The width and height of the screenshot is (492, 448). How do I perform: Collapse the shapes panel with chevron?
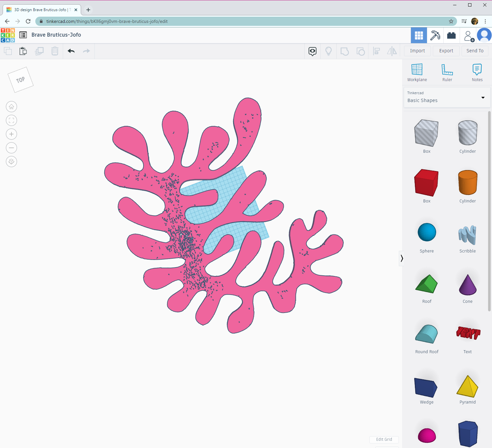pos(401,258)
